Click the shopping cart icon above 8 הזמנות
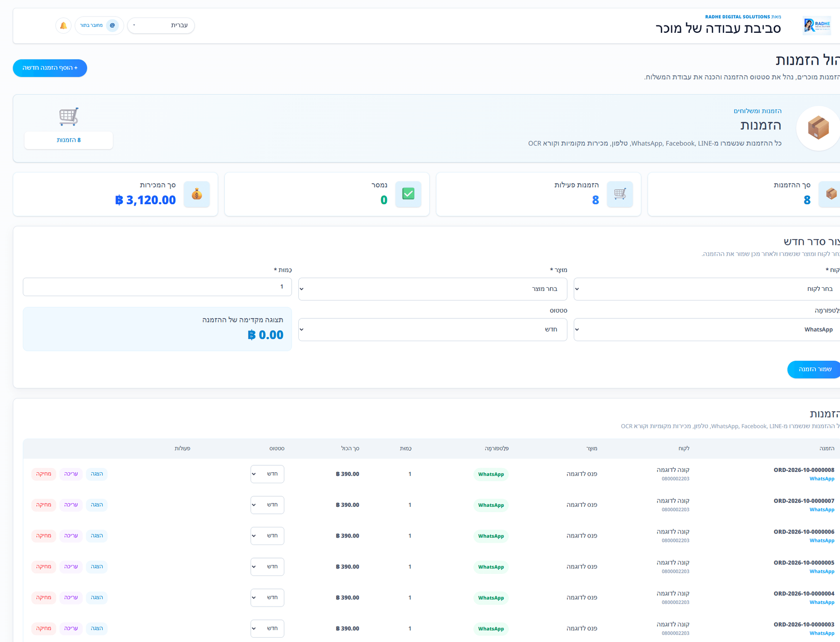Viewport: 840px width, 642px height. [69, 116]
